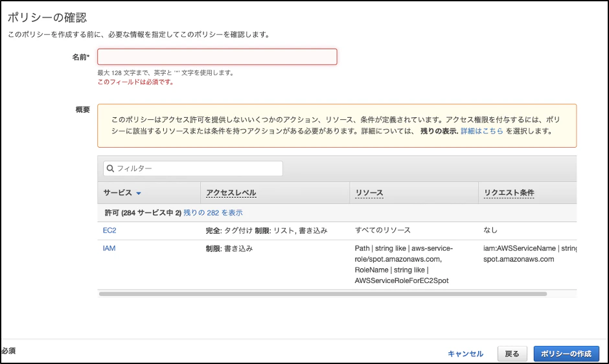Click the リクエスト条件 column header

coord(509,192)
